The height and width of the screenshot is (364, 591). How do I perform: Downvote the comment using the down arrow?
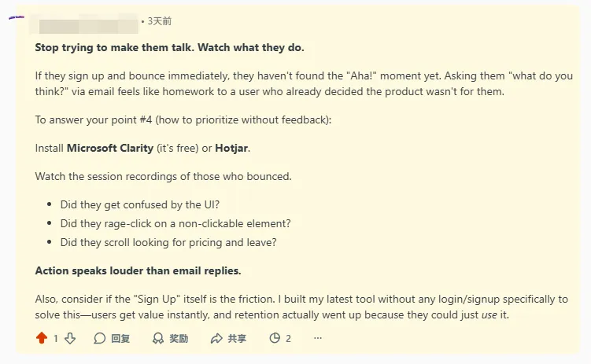click(x=69, y=338)
